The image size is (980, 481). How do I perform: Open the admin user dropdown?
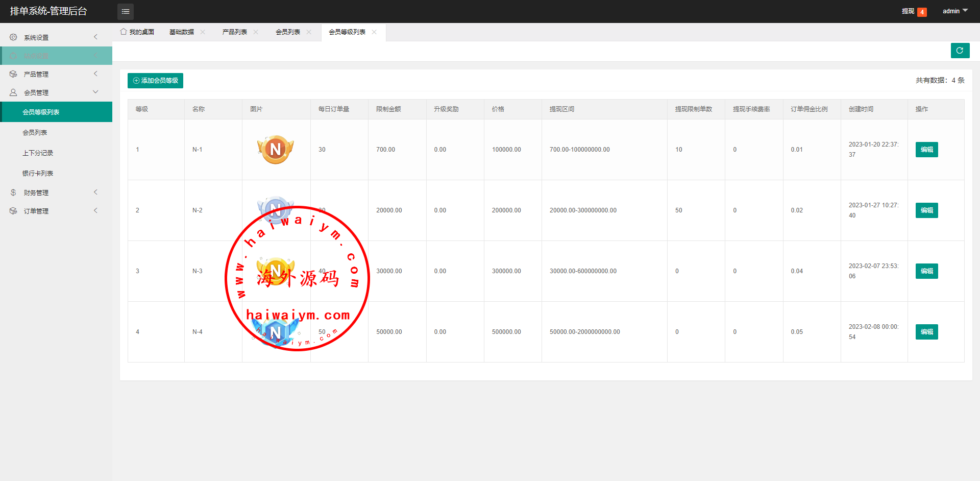pyautogui.click(x=954, y=11)
